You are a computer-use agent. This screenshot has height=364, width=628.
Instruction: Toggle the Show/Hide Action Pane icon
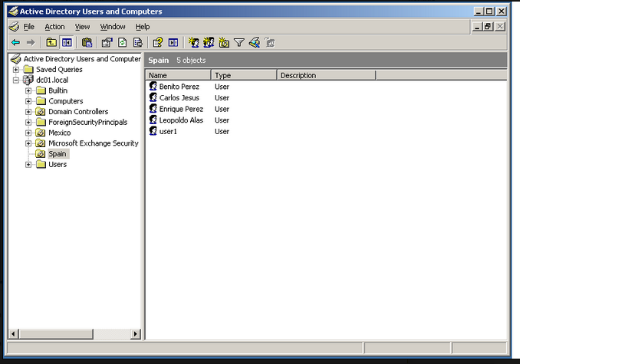(x=173, y=42)
